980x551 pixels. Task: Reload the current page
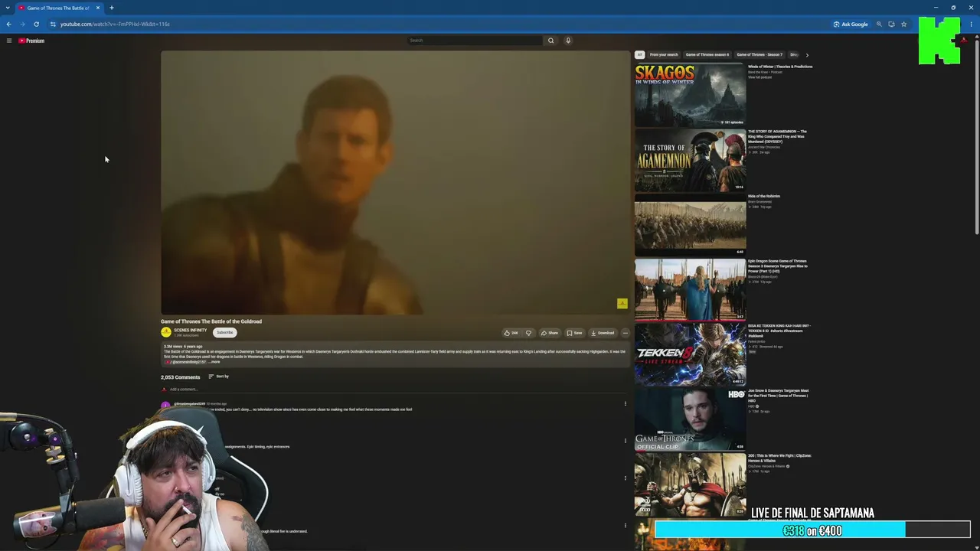tap(36, 24)
